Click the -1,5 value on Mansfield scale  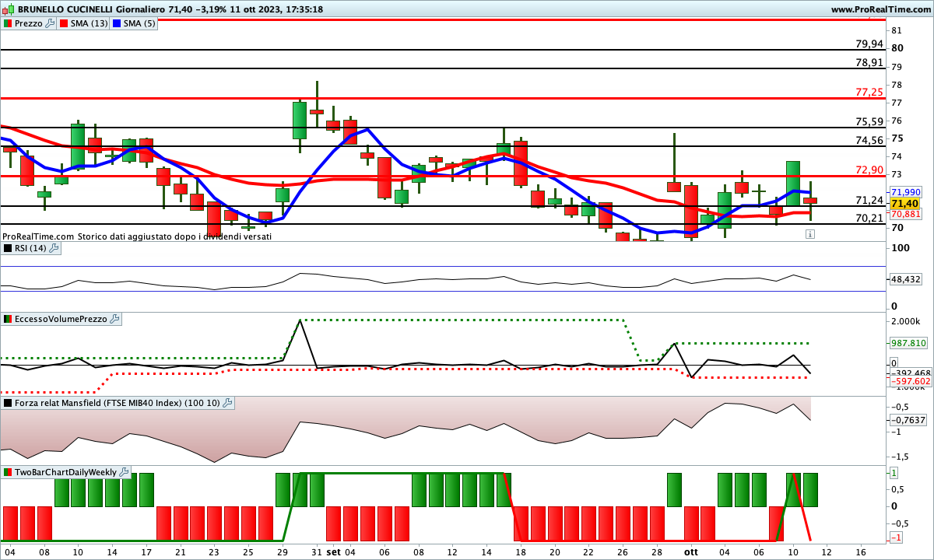pyautogui.click(x=901, y=457)
